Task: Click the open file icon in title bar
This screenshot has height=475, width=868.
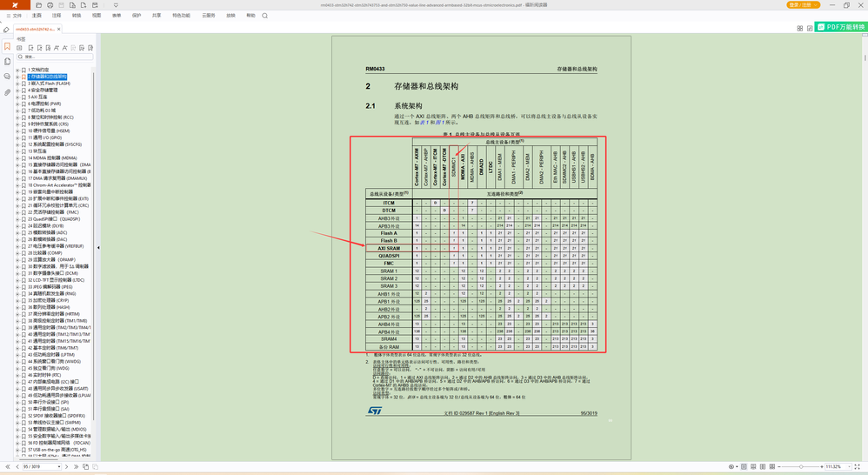Action: [x=39, y=5]
